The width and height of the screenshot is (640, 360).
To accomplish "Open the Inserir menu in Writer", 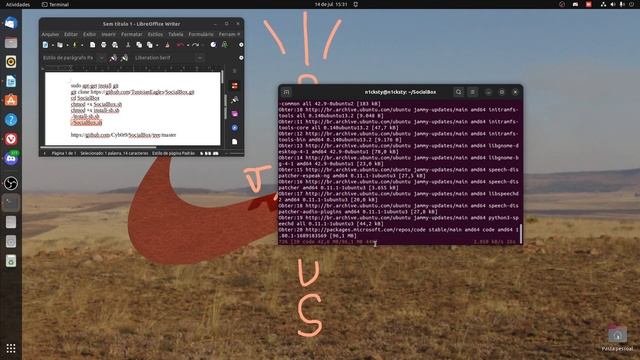I will coord(109,34).
